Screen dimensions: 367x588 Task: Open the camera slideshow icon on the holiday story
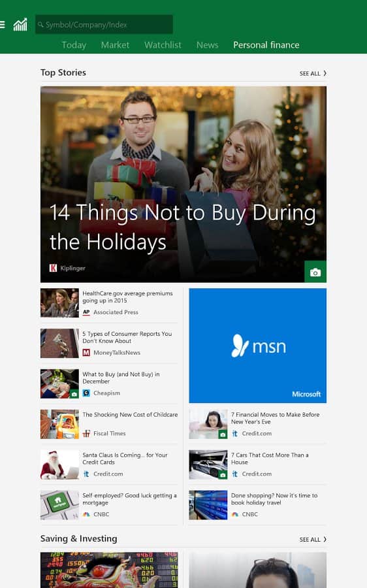pos(315,272)
